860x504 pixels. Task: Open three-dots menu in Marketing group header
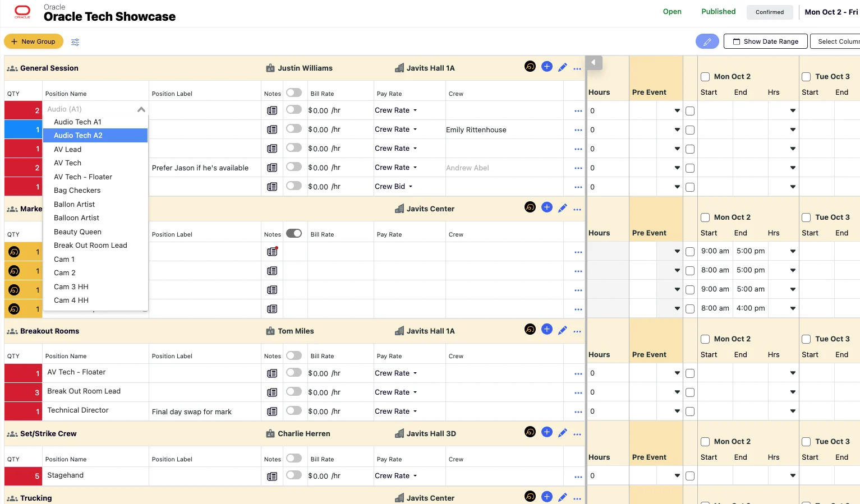577,210
